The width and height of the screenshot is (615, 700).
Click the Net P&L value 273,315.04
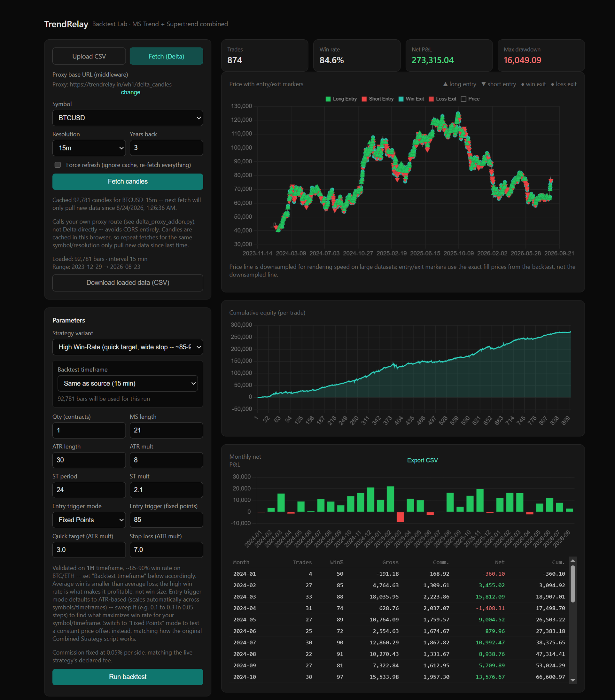tap(432, 60)
